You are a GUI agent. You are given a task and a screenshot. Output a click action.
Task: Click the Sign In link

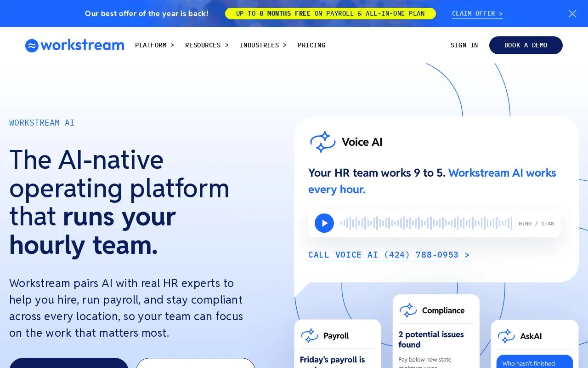pyautogui.click(x=464, y=45)
